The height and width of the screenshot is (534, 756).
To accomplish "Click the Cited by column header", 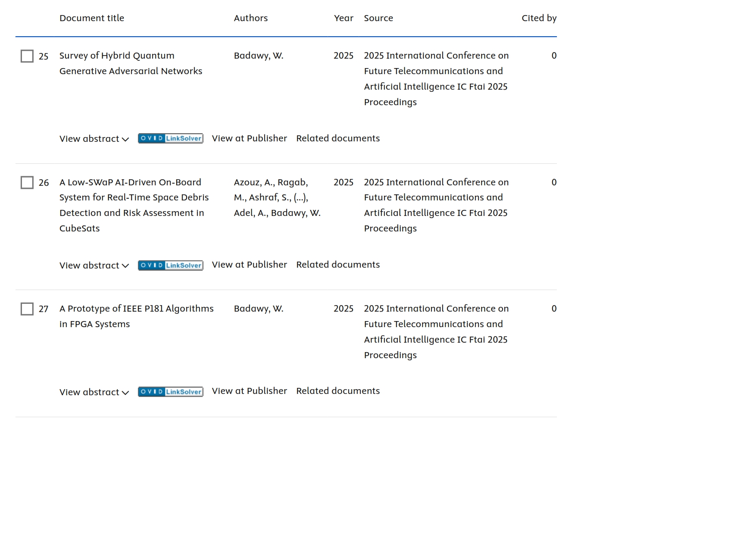I will 539,18.
